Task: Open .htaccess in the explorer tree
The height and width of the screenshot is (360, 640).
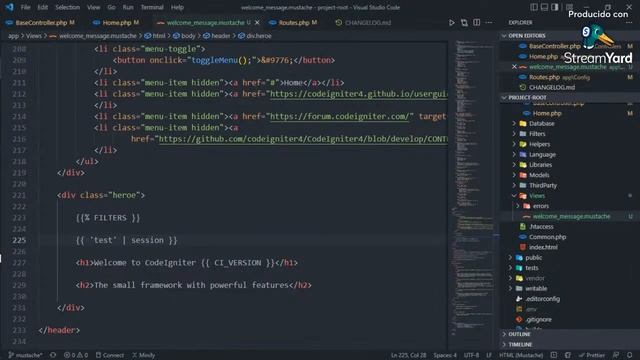Action: tap(541, 227)
